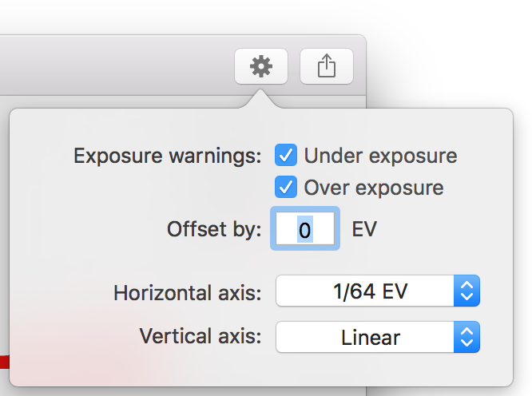Click the "Under exposure" label text
This screenshot has width=532, height=396.
tap(380, 156)
